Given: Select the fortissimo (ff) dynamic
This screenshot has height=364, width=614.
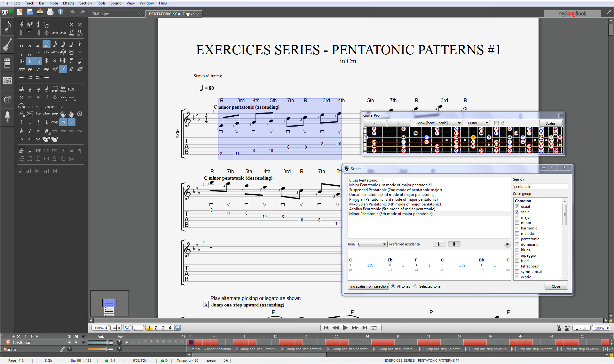Looking at the screenshot, I should (x=71, y=69).
